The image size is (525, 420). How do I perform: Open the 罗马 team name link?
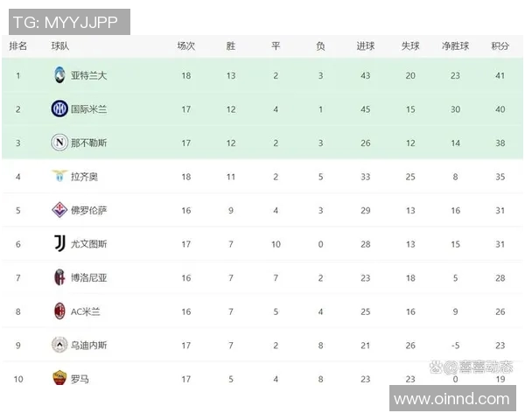80,379
